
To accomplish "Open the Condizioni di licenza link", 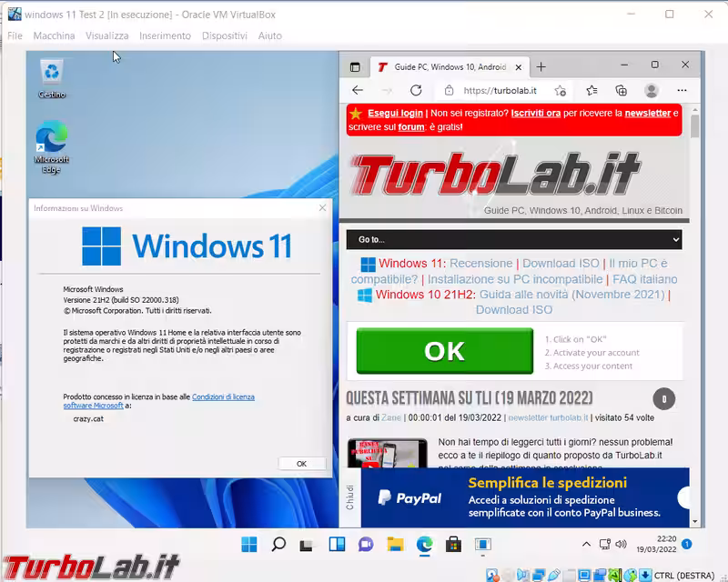I will pos(223,396).
